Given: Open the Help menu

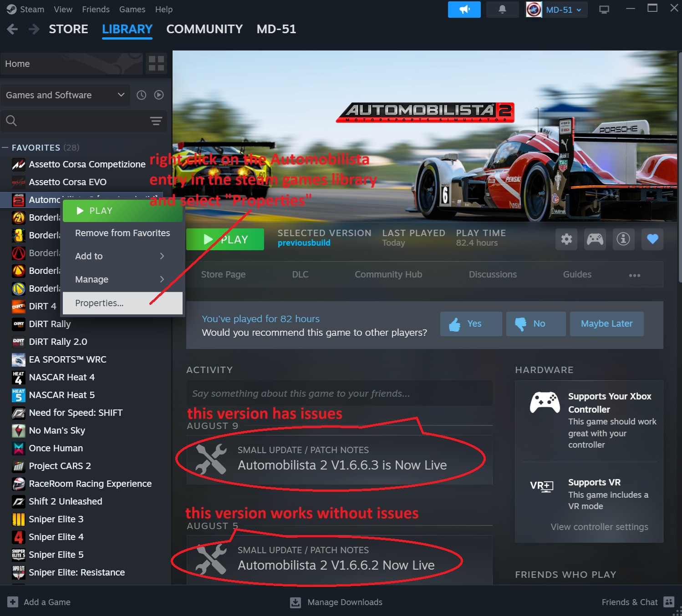Looking at the screenshot, I should point(163,9).
